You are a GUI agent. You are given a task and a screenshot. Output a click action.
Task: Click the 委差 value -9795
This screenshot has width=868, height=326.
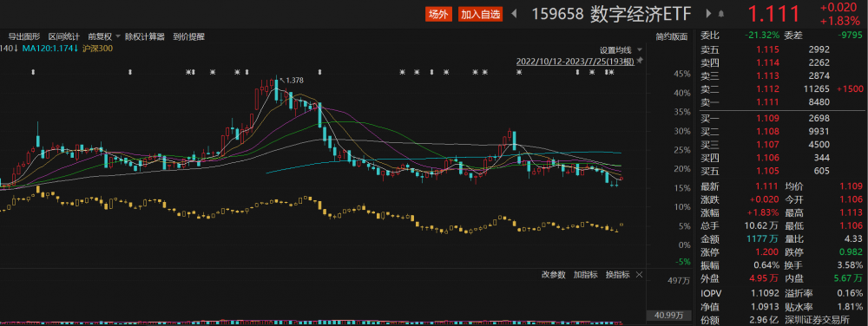pyautogui.click(x=851, y=36)
